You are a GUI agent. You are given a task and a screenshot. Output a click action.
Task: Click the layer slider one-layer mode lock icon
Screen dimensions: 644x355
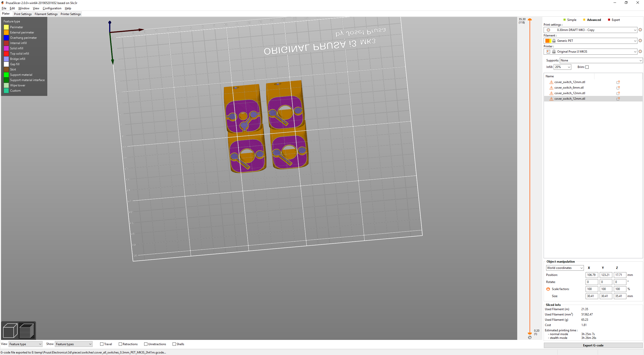tap(530, 337)
